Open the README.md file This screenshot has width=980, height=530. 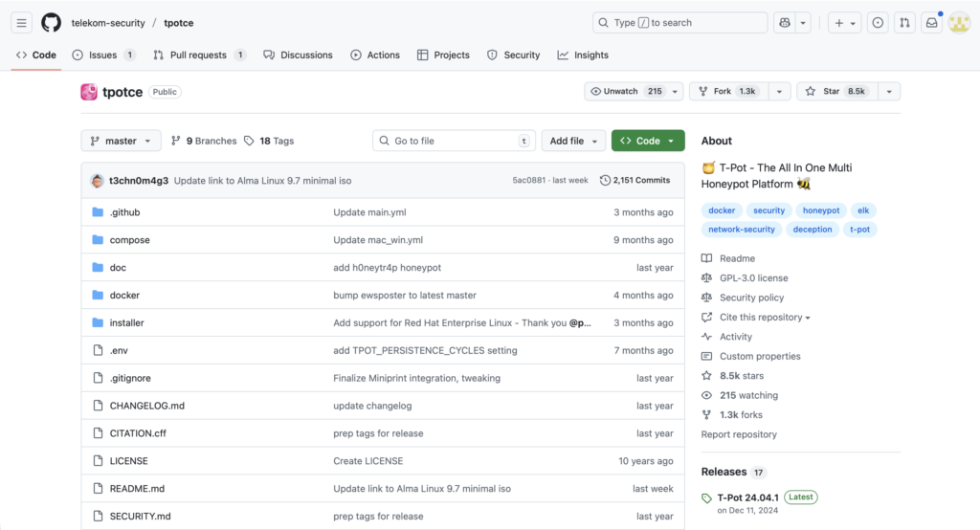coord(137,488)
